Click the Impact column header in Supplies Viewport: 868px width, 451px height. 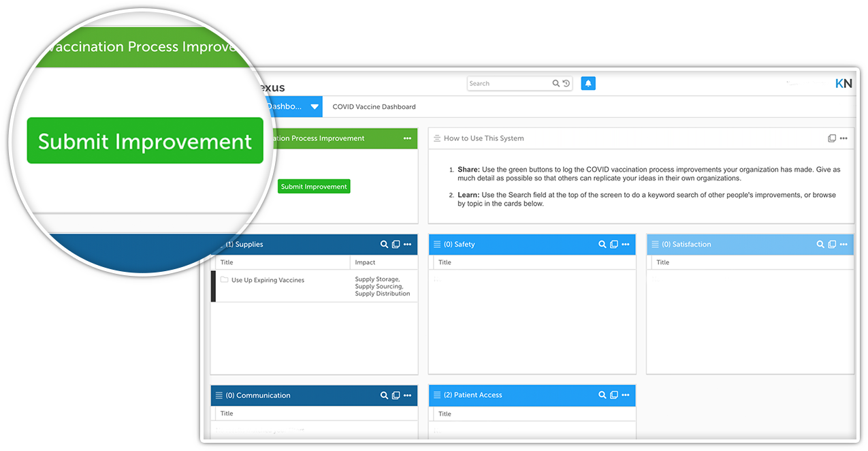[365, 262]
